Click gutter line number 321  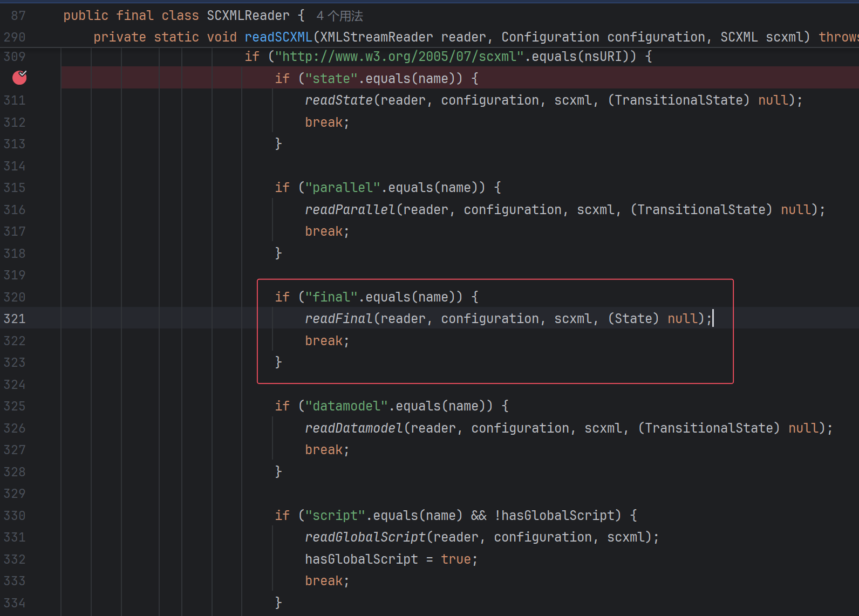(15, 319)
